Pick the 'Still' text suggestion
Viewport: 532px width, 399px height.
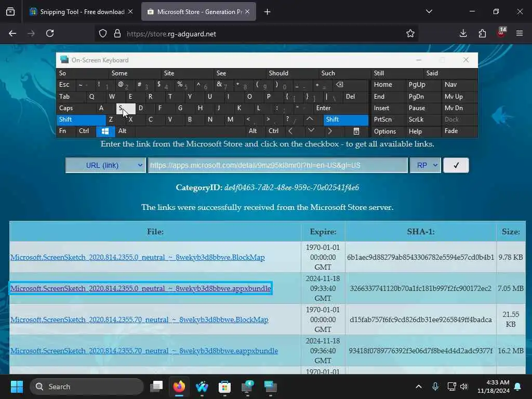pos(397,73)
